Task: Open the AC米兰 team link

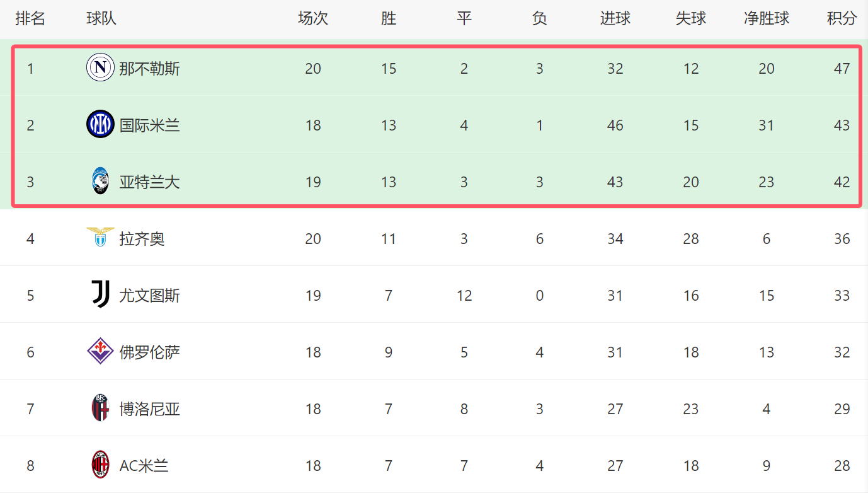Action: point(144,466)
